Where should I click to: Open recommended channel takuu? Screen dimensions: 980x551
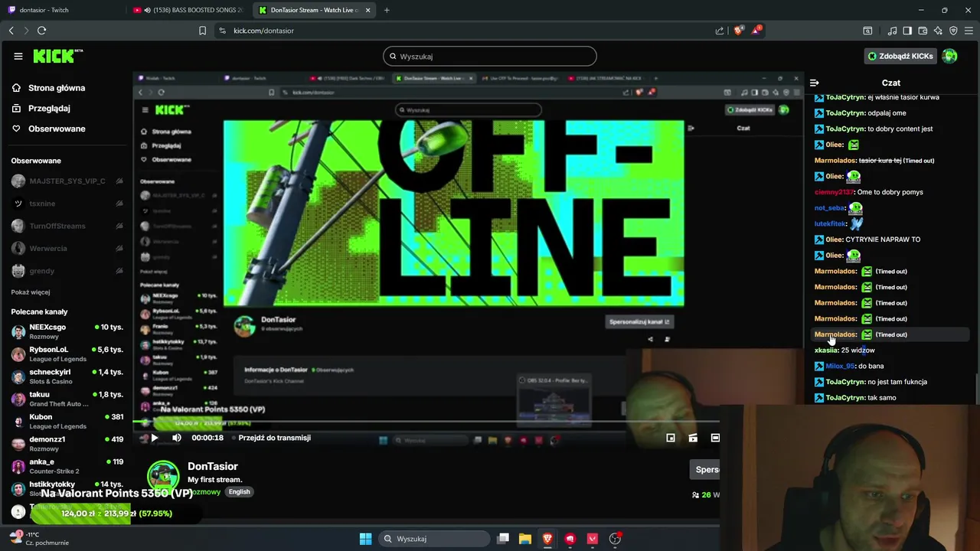point(67,399)
